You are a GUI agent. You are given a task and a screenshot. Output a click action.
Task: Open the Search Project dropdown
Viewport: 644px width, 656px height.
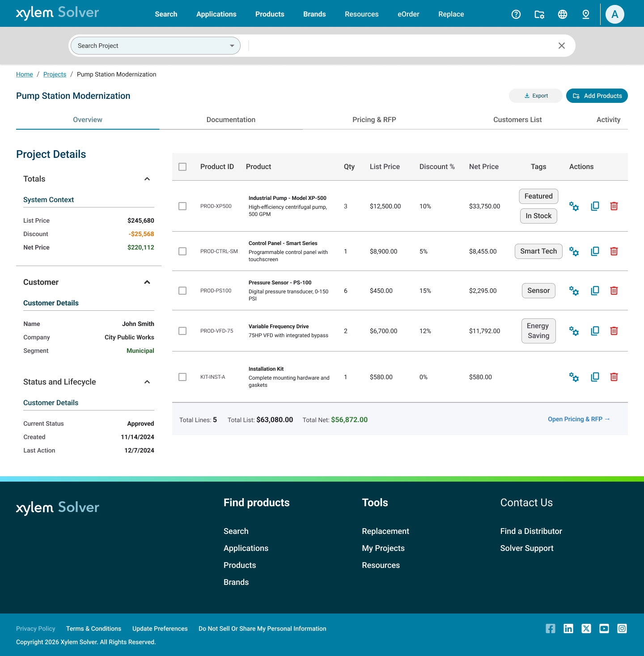(x=232, y=45)
